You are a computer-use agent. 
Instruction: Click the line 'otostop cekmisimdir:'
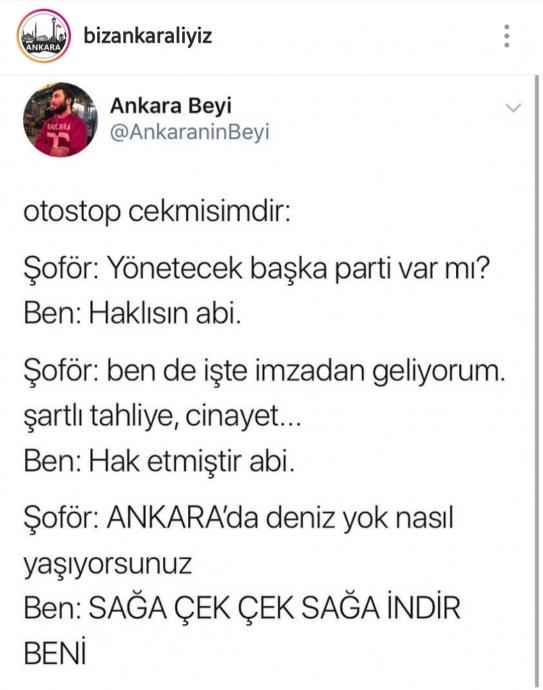tap(157, 212)
